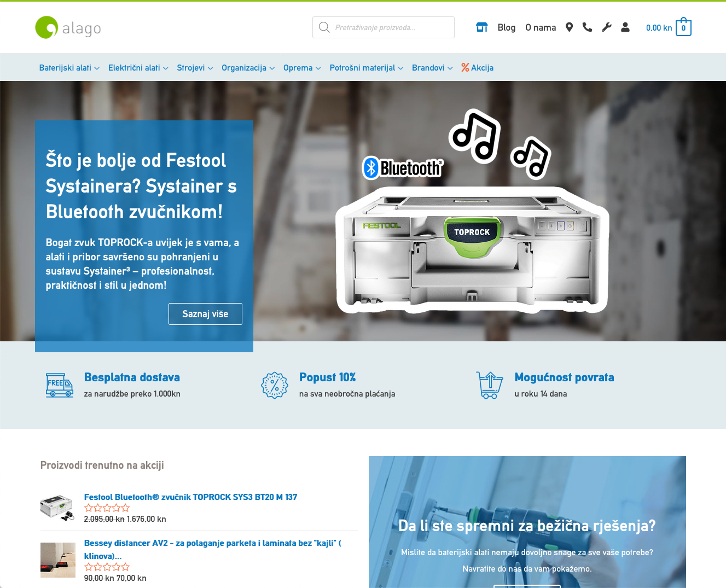
Task: Open Festool Bluetooth zvučnik TOPROCK product link
Action: pyautogui.click(x=190, y=497)
